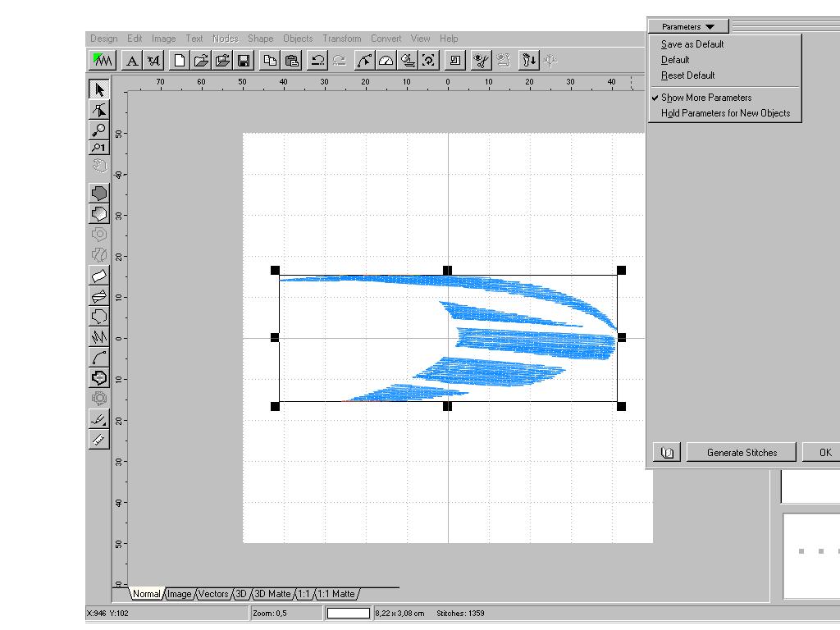Click the polygon with minus sign tool
The width and height of the screenshot is (840, 630).
coord(99,377)
